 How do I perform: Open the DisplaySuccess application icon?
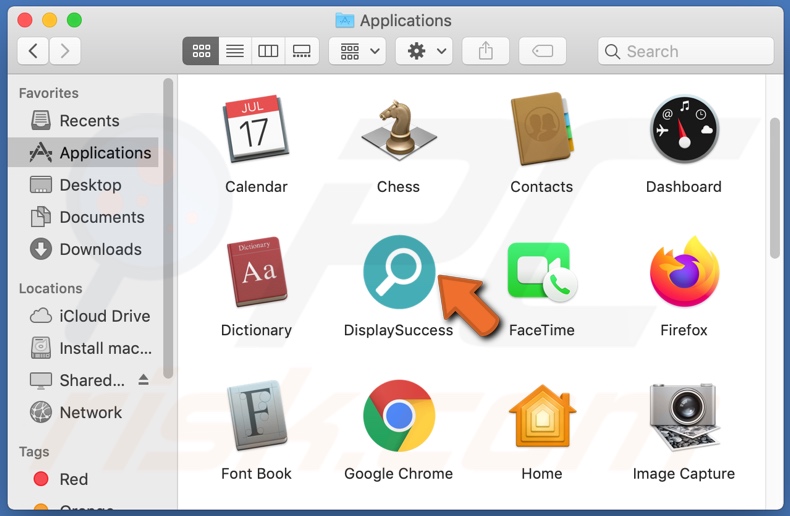pyautogui.click(x=399, y=273)
